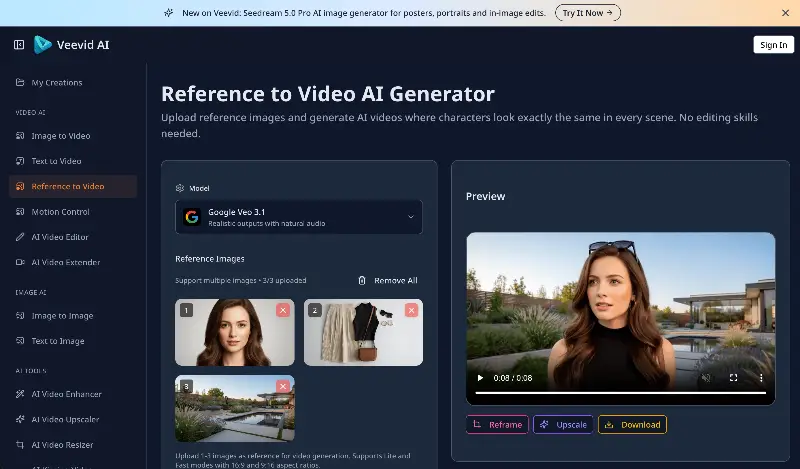Click the Upscale button
Screen dimensions: 800x469
click(563, 425)
